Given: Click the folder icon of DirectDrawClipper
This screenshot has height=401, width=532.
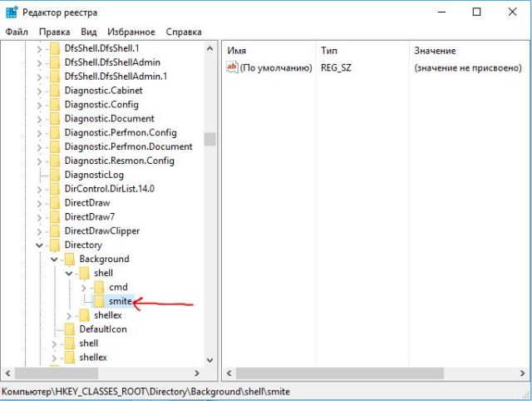Looking at the screenshot, I should (x=55, y=231).
